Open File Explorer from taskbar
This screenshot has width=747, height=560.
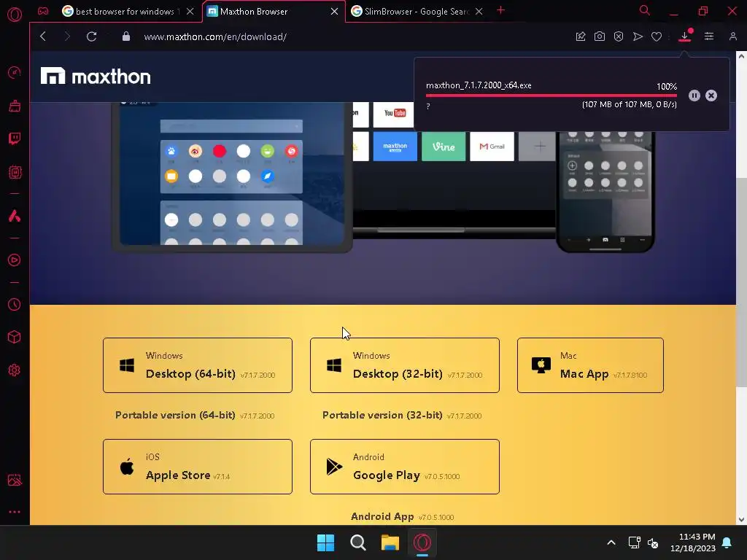[x=390, y=542]
